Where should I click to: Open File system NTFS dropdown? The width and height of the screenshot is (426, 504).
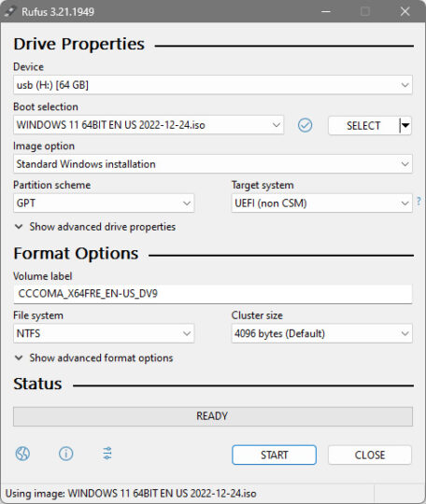pos(104,333)
